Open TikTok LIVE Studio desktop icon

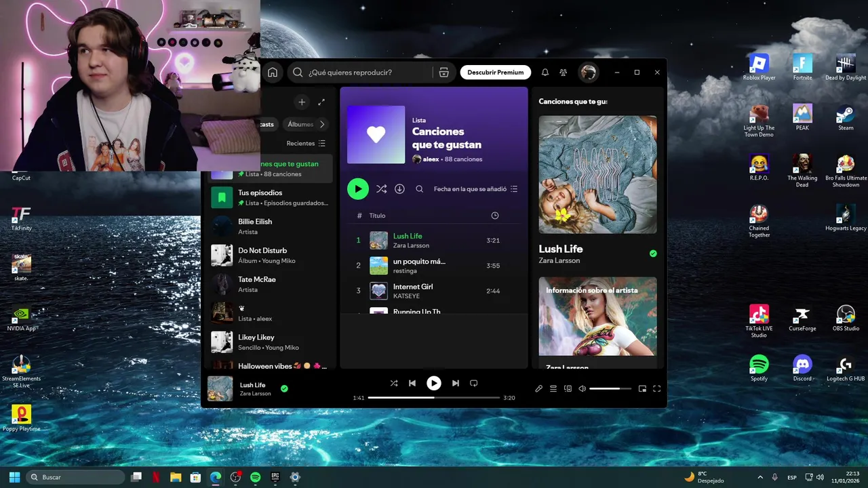(759, 321)
